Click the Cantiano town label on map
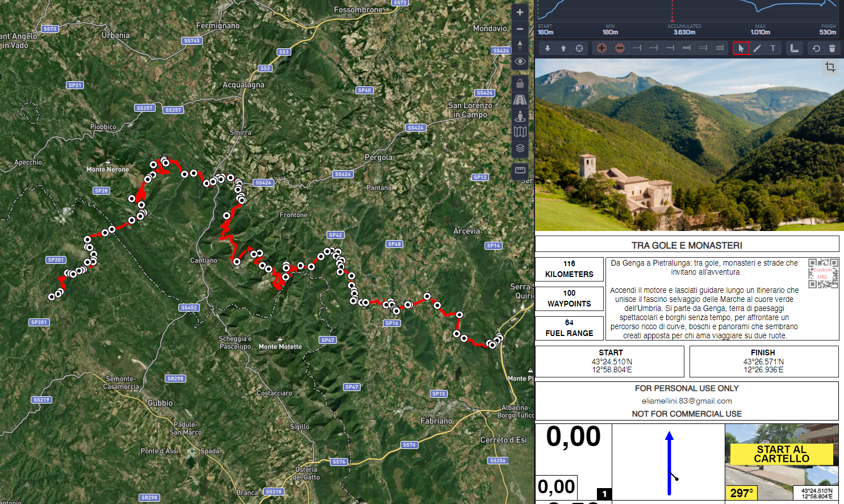The width and height of the screenshot is (844, 504). coord(203,261)
